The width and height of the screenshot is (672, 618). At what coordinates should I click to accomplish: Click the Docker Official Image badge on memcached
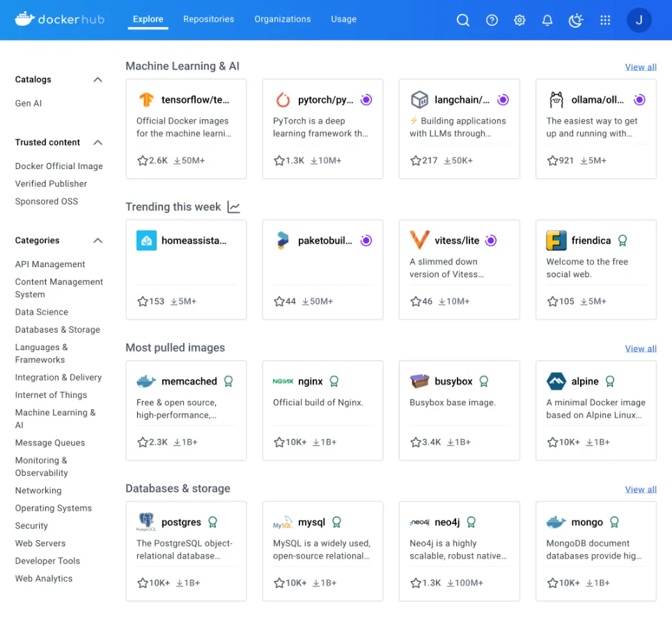(x=229, y=381)
